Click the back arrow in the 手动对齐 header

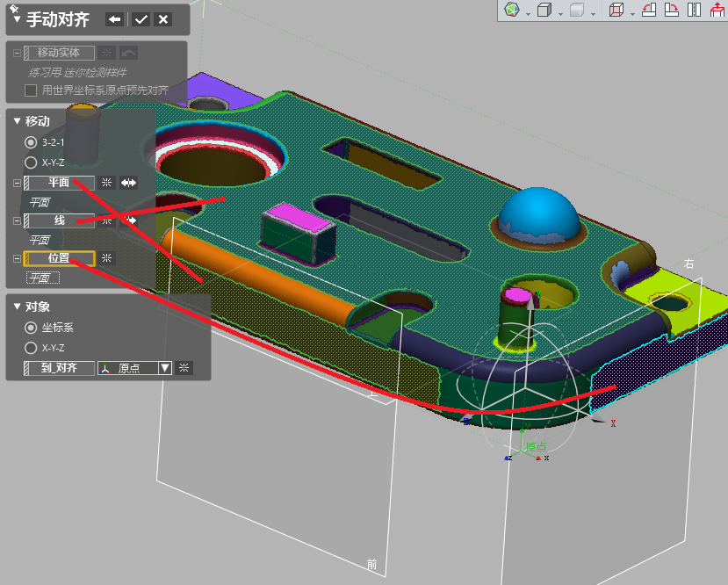[x=115, y=19]
